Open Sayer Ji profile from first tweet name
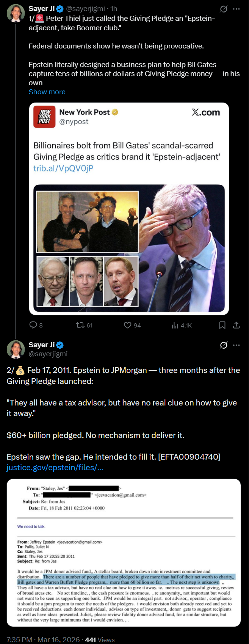Image resolution: width=249 pixels, height=644 pixels. point(41,8)
